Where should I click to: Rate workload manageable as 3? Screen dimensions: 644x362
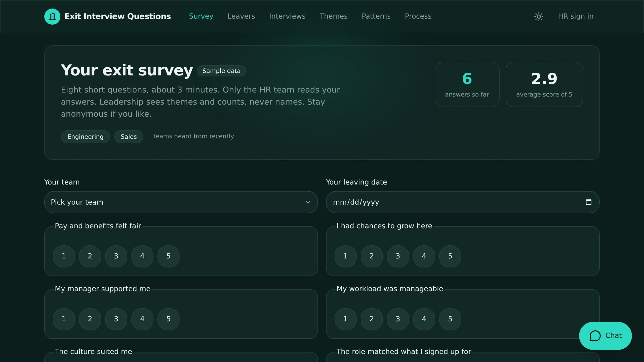point(398,319)
